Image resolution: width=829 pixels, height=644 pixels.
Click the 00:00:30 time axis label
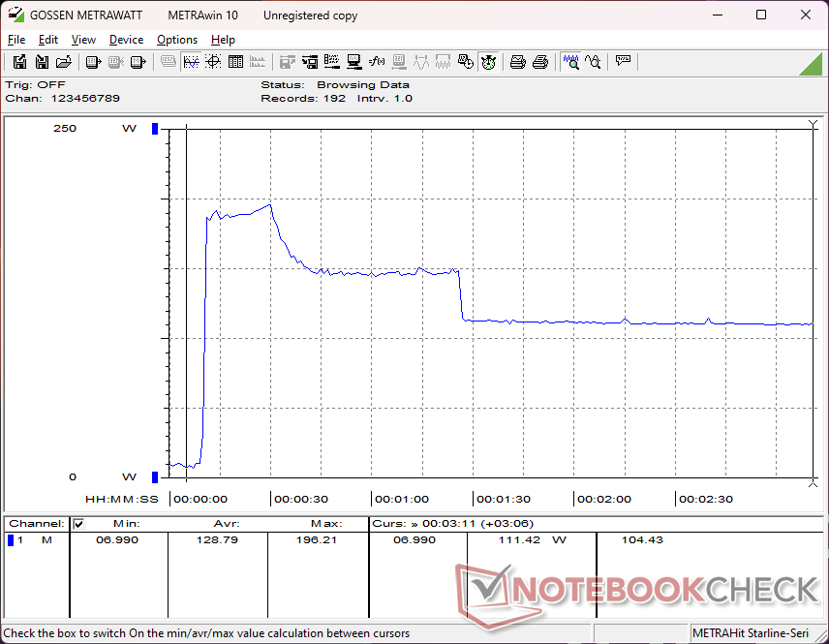(301, 499)
